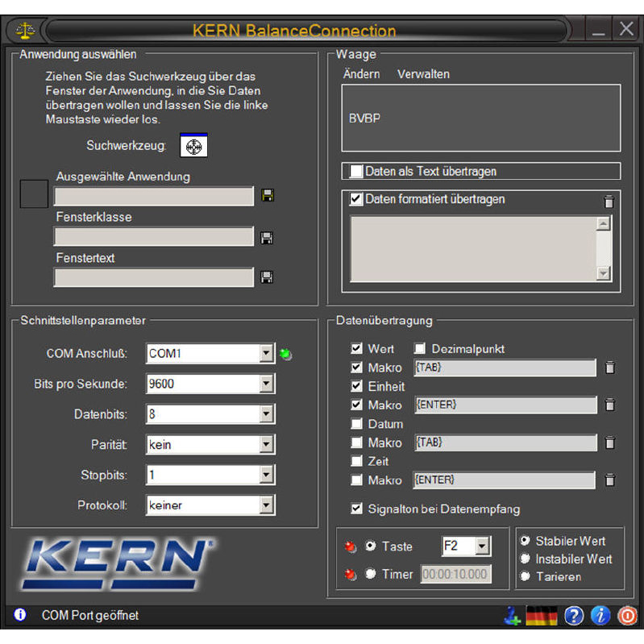The width and height of the screenshot is (644, 644).
Task: Expand the Datenbits dropdown
Action: [266, 414]
